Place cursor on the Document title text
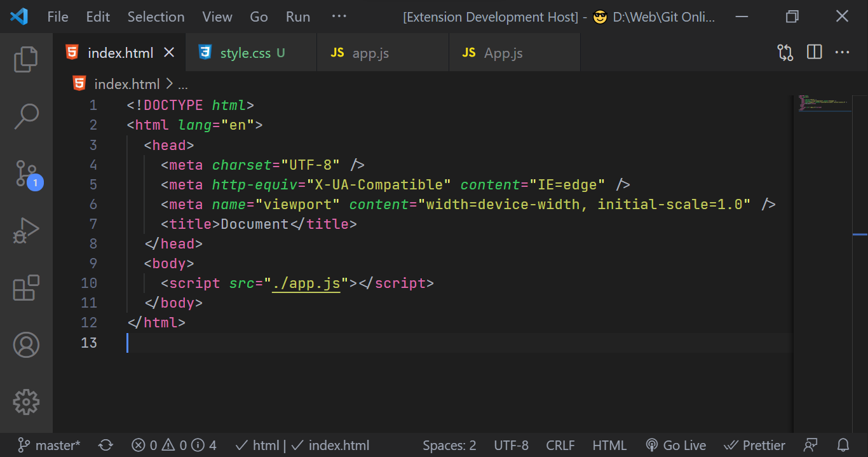Viewport: 868px width, 457px height. tap(255, 224)
